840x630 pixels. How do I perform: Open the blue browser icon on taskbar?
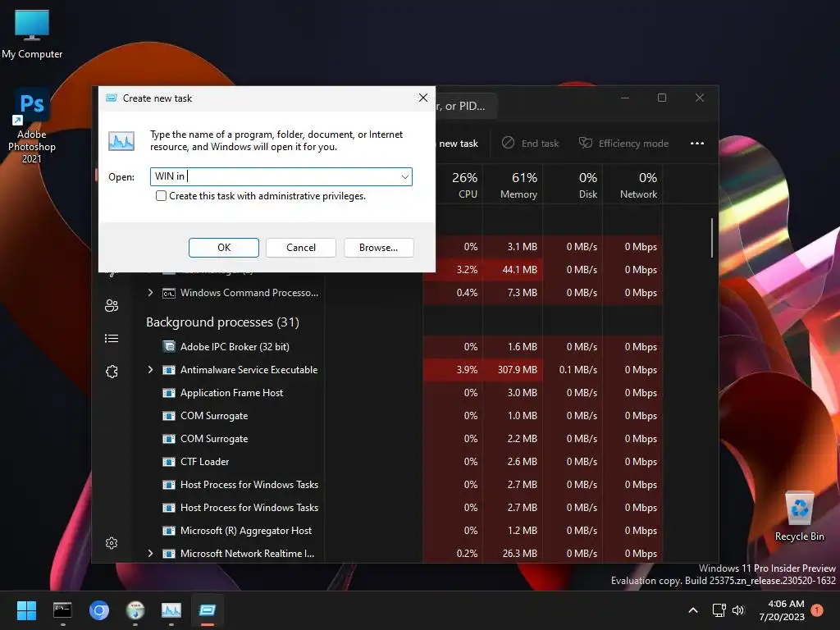[99, 610]
